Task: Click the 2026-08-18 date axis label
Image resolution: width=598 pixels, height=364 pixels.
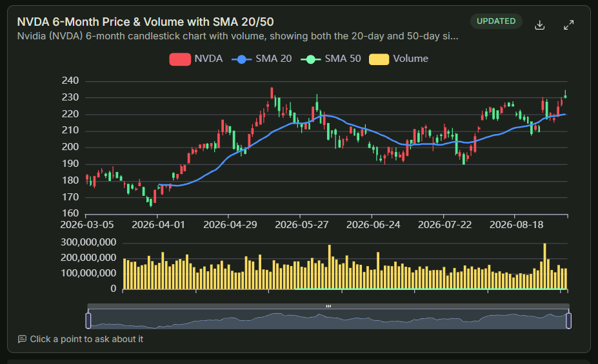Action: click(x=516, y=225)
